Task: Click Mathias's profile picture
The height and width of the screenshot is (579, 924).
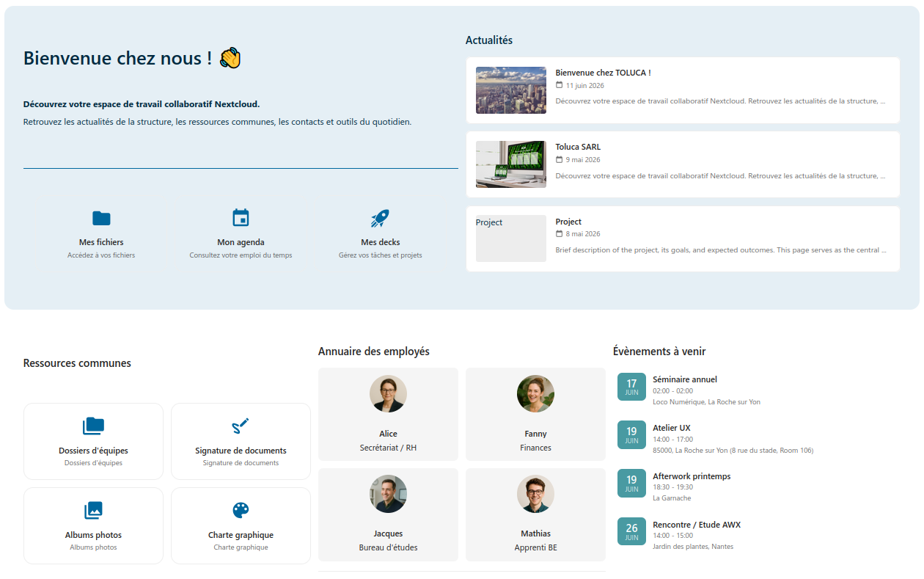Action: click(535, 494)
